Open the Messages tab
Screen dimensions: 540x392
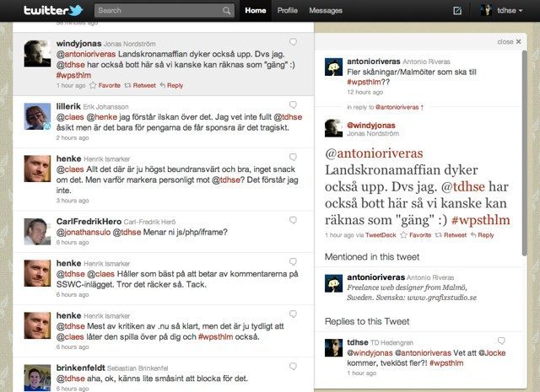pos(326,11)
